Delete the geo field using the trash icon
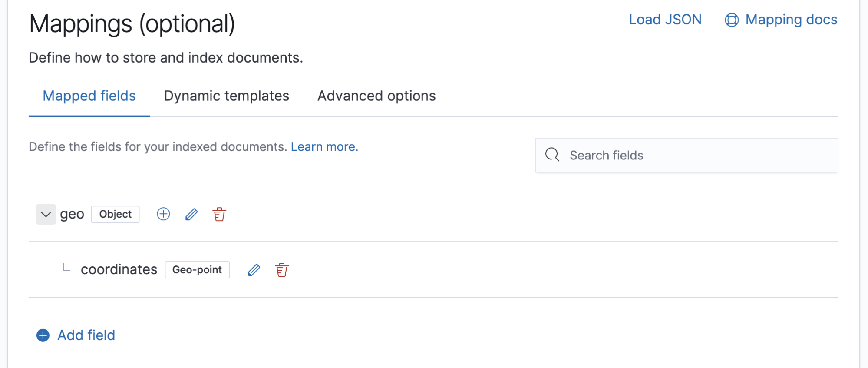Screen dimensions: 868x368 (x=219, y=214)
